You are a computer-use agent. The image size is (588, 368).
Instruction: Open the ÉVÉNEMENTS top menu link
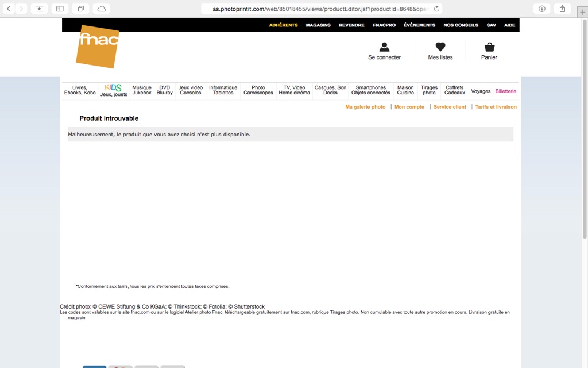[419, 25]
